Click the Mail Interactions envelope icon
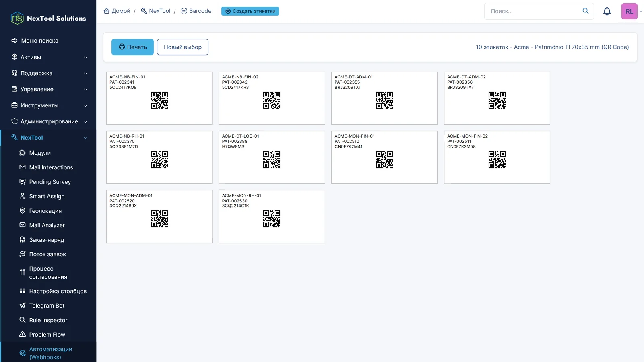Screen dimensions: 644x362 click(x=23, y=167)
